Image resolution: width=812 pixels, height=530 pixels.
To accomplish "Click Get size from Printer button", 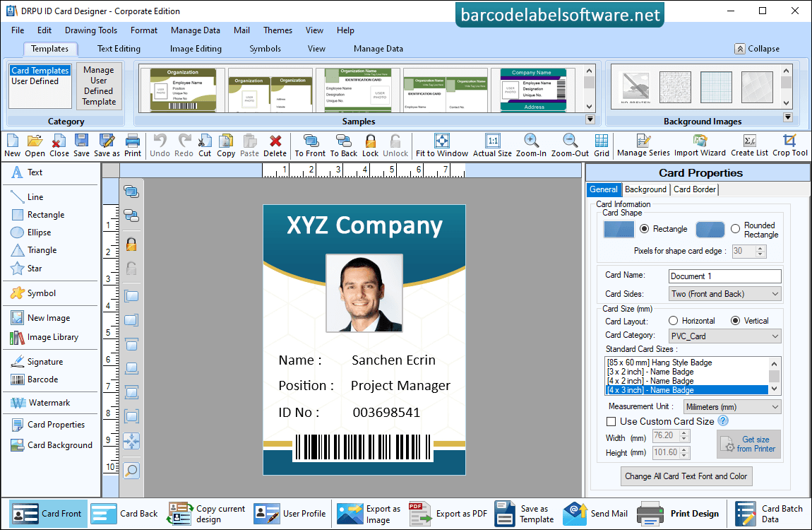I will pyautogui.click(x=748, y=444).
